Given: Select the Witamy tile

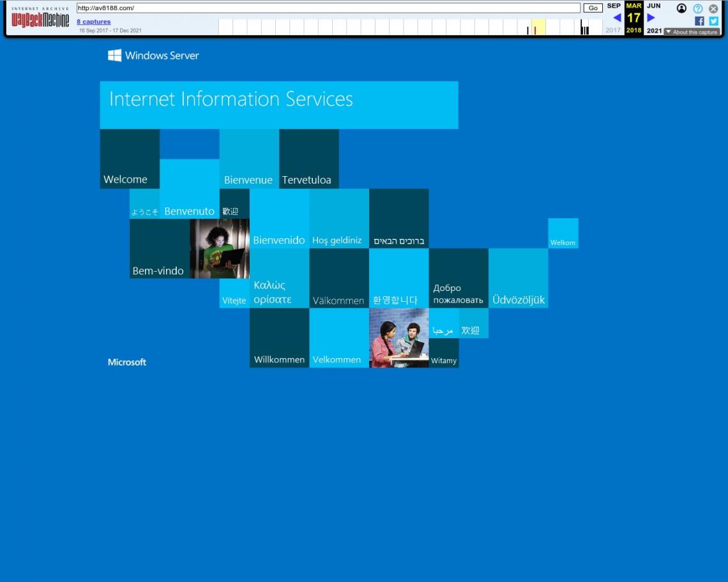Looking at the screenshot, I should (x=444, y=353).
